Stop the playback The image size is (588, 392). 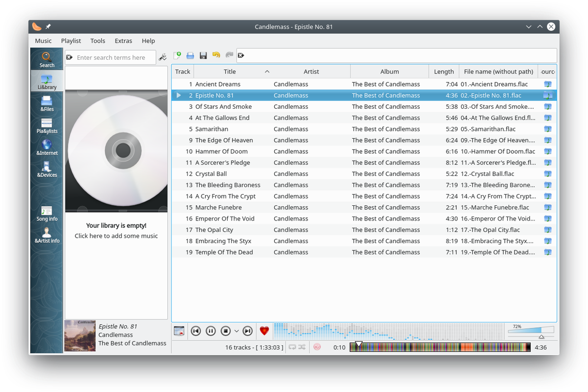[225, 331]
